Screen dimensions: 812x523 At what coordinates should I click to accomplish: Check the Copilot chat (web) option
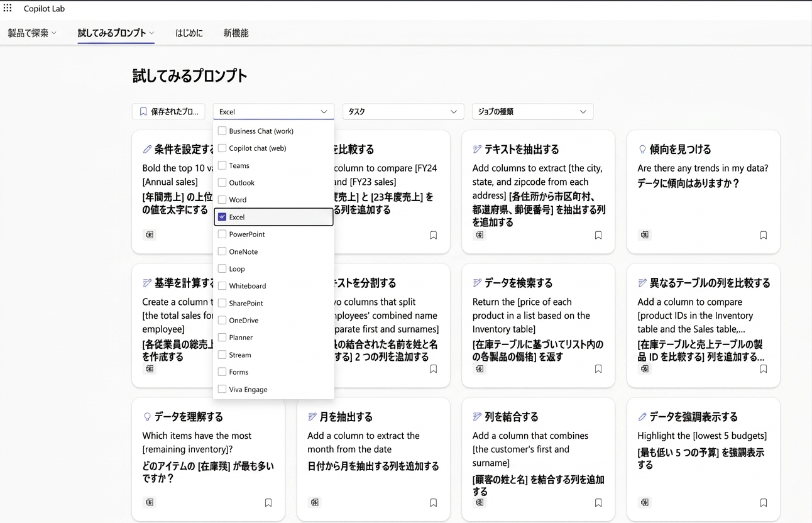(x=222, y=148)
